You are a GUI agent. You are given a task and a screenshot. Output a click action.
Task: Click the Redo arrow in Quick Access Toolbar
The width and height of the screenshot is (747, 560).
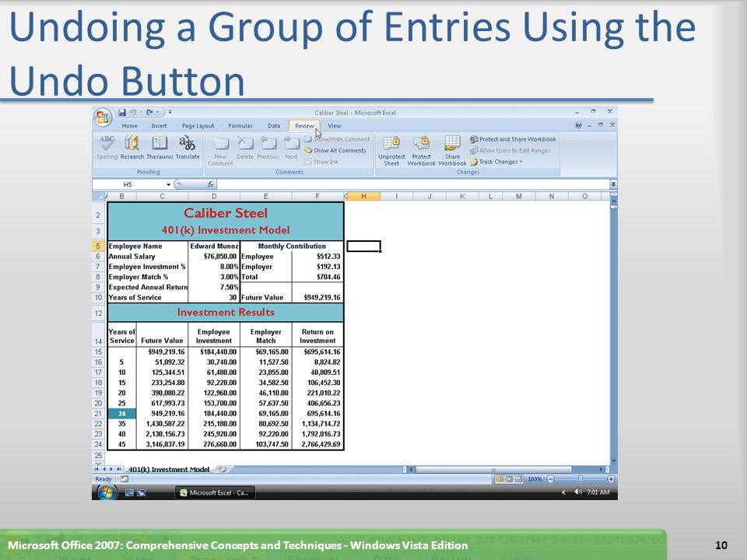(x=149, y=112)
